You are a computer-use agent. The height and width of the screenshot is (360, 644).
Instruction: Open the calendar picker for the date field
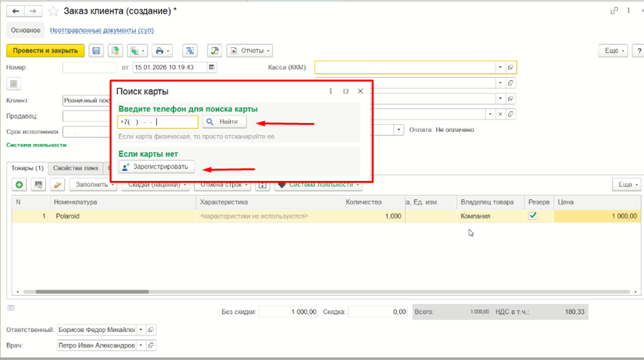(212, 67)
